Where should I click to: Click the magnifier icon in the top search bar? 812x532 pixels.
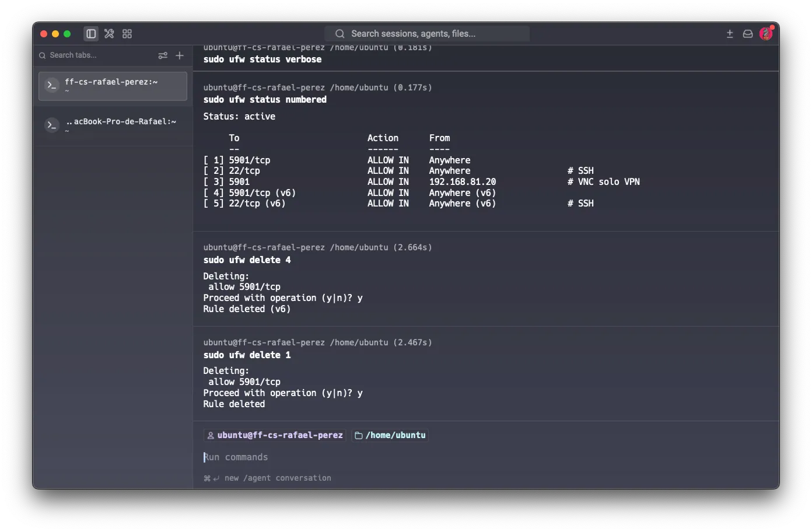pyautogui.click(x=339, y=34)
